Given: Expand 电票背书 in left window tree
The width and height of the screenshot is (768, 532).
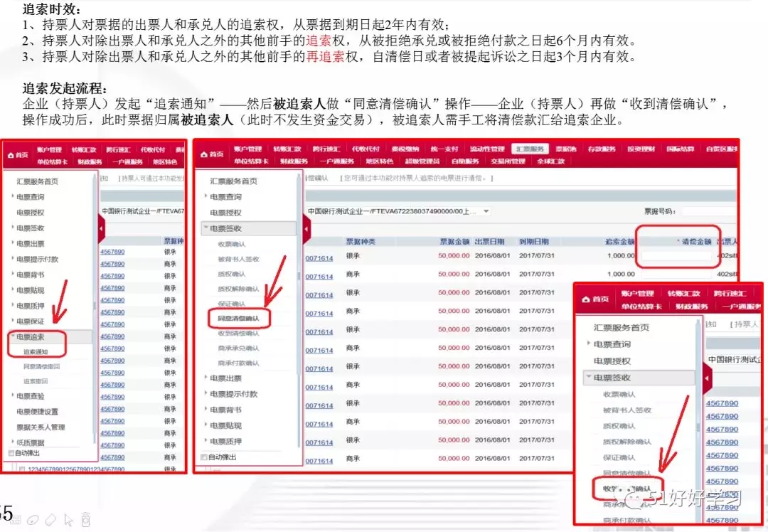Looking at the screenshot, I should [x=13, y=275].
